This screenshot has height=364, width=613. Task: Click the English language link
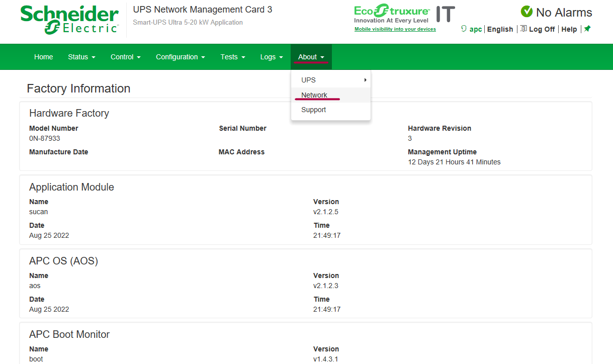click(x=500, y=29)
